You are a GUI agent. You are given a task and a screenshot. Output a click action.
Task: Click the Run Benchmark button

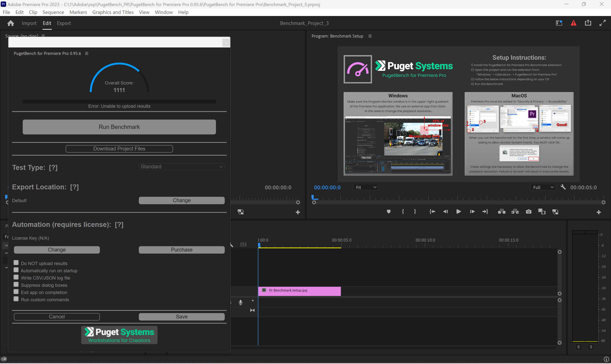(x=119, y=127)
